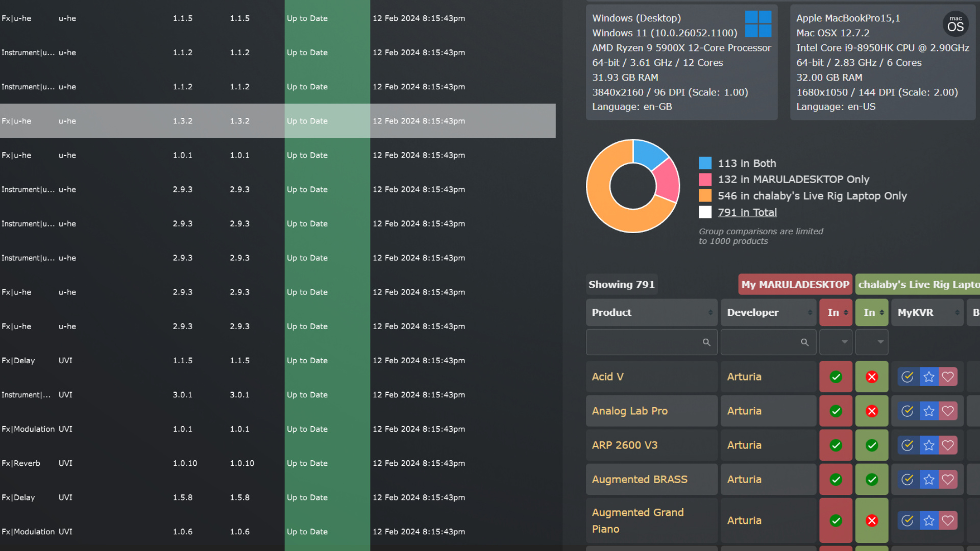Open the filter dropdown under the green In column
Image resolution: width=980 pixels, height=551 pixels.
coord(872,342)
